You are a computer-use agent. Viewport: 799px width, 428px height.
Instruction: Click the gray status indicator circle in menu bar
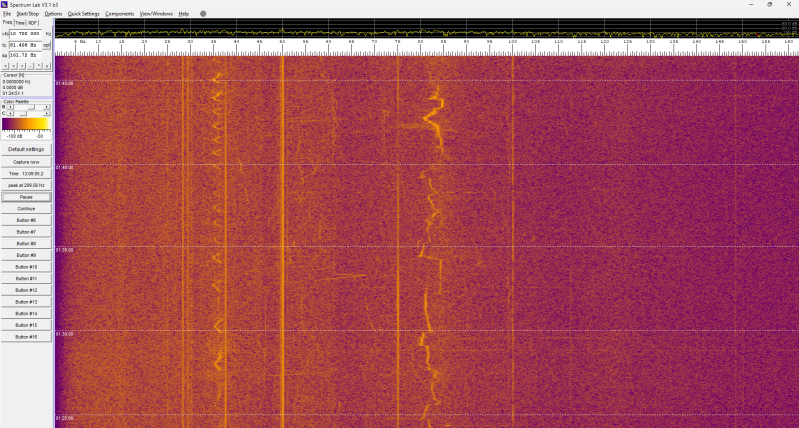(203, 14)
